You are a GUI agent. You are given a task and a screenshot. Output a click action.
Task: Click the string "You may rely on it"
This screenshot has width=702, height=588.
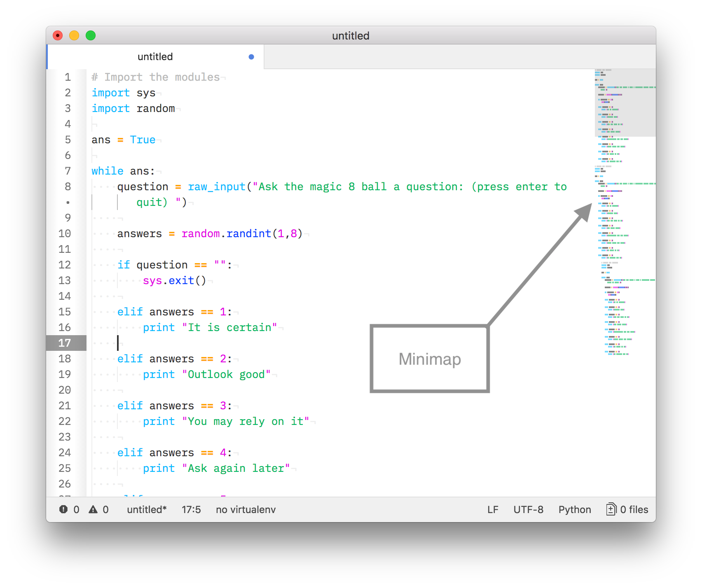(x=246, y=421)
